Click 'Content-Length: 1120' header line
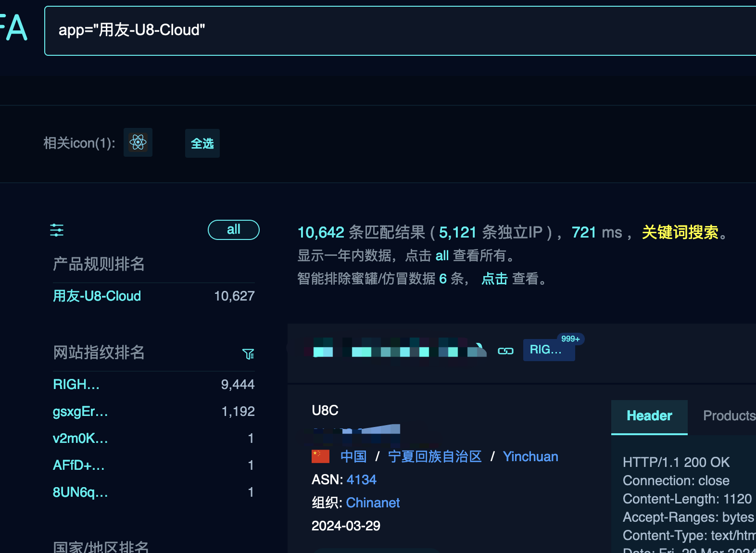The image size is (756, 553). [x=687, y=499]
